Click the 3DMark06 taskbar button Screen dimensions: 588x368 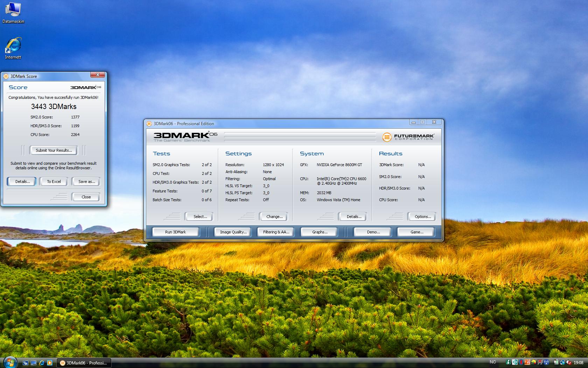pos(84,363)
